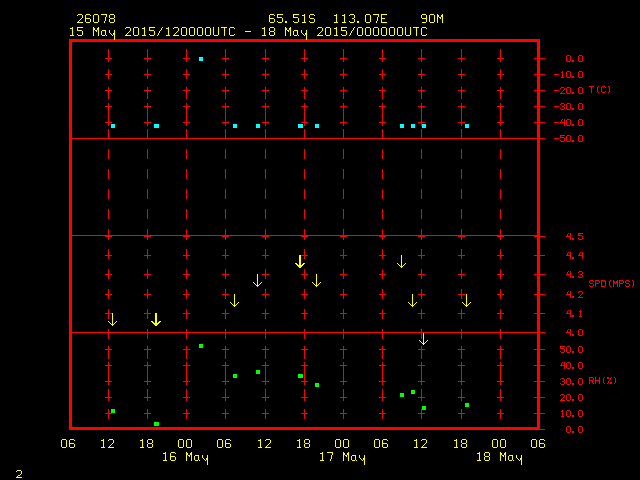Viewport: 640px width, 480px height.
Task: Select the 17 May date label
Action: click(342, 458)
